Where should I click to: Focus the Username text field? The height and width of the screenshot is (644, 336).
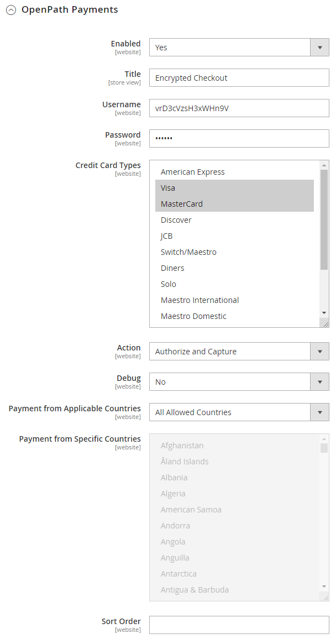pos(239,108)
